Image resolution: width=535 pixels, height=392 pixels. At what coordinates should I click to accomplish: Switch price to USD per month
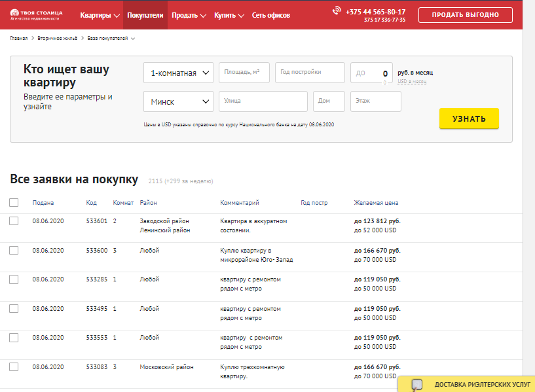tap(411, 82)
